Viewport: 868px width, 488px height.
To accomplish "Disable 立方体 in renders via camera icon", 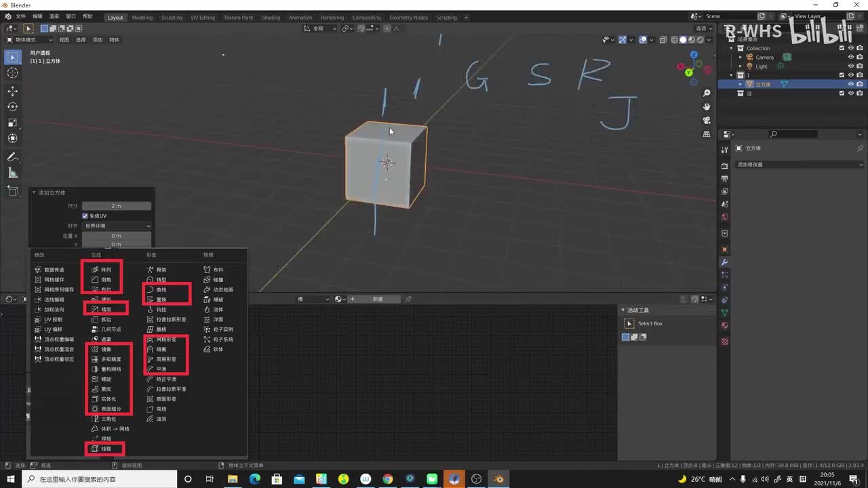I will (859, 85).
